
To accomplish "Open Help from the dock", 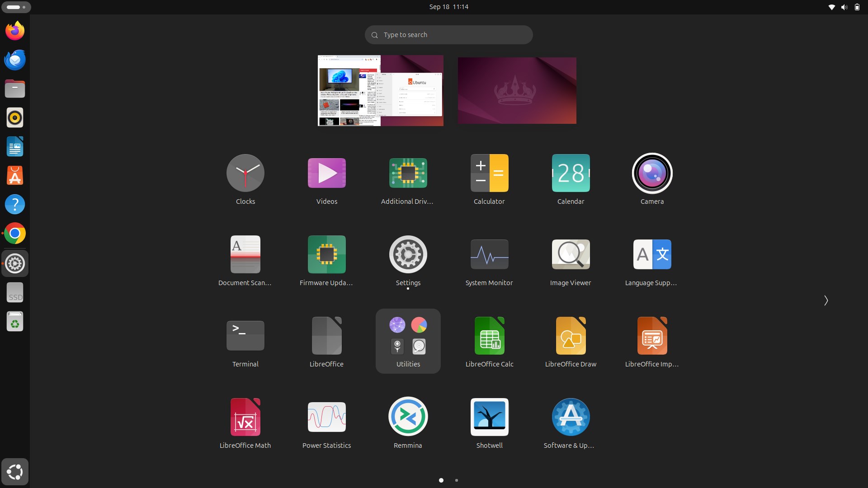I will (x=15, y=204).
